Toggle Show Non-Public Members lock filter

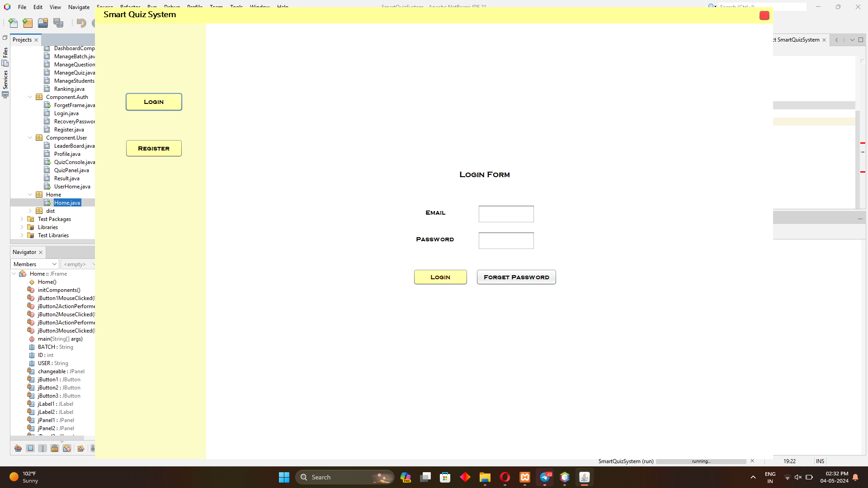click(x=55, y=448)
